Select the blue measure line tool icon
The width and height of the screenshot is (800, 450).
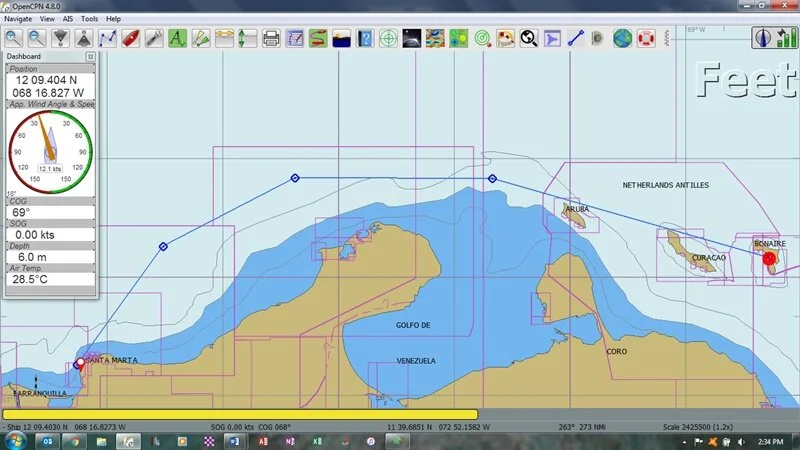[576, 38]
